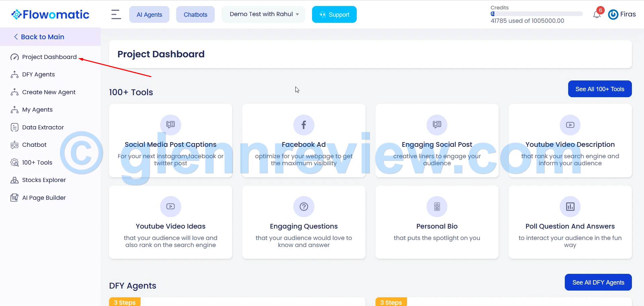Go to Data Extractor in sidebar
The width and height of the screenshot is (644, 306).
[43, 127]
